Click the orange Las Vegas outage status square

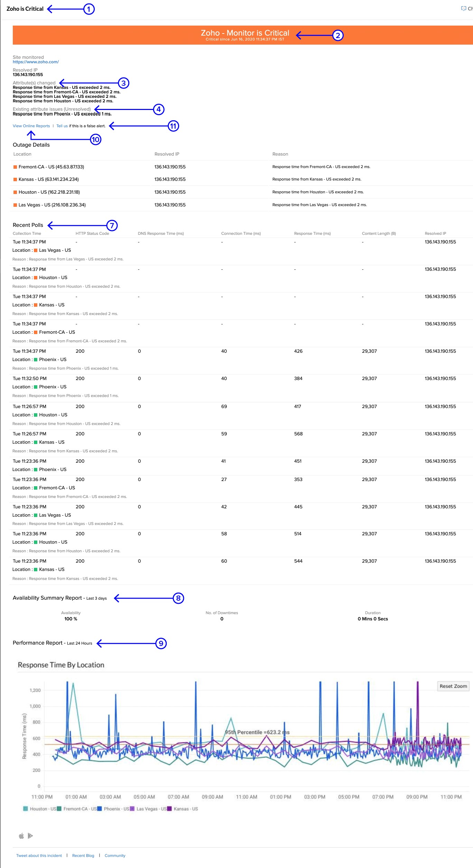pos(15,205)
